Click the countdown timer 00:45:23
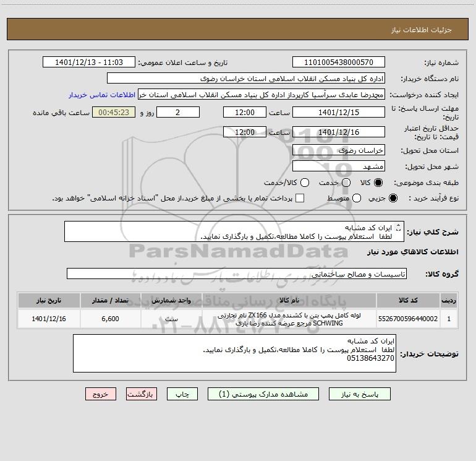The image size is (476, 461). (114, 112)
